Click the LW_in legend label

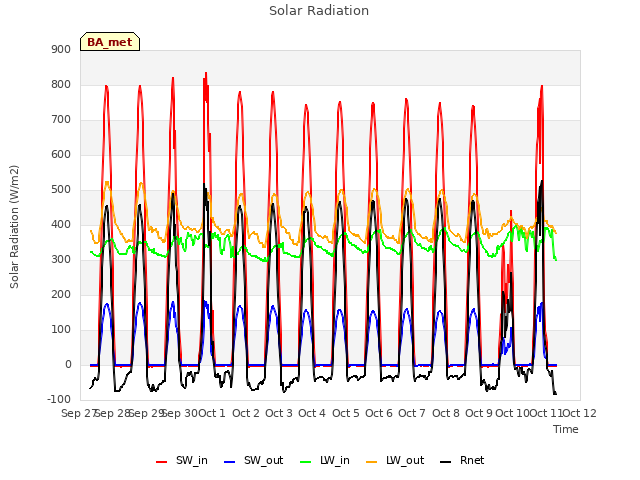pyautogui.click(x=335, y=460)
